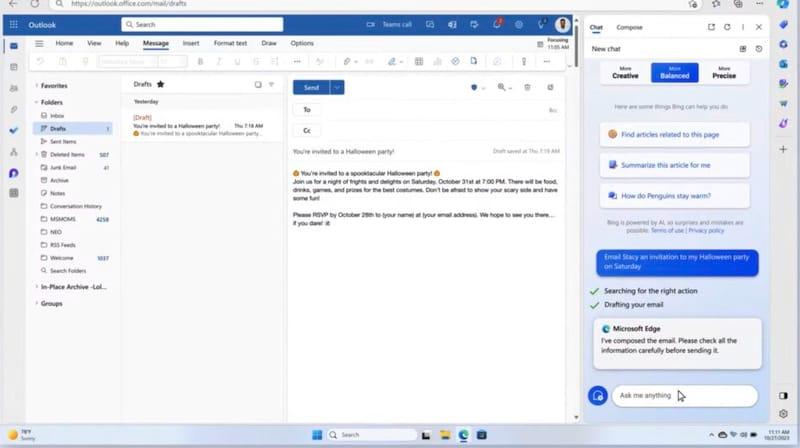The height and width of the screenshot is (448, 800).
Task: Click How do Penguins stay warm suggestion
Action: click(674, 196)
